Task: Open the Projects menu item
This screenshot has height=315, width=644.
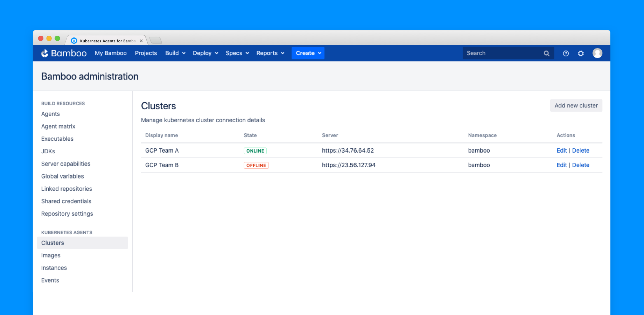Action: point(146,53)
